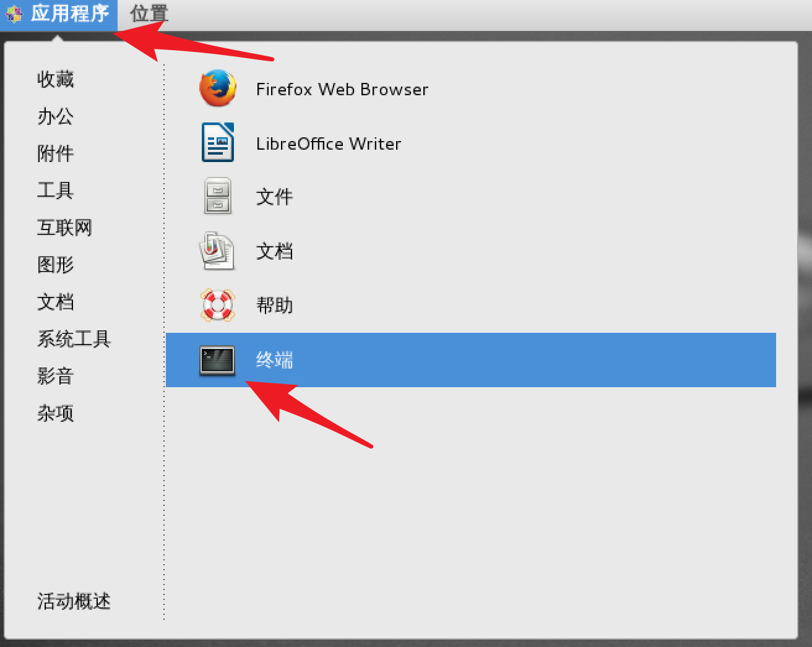Launch the 终端 terminal icon
This screenshot has height=647, width=812.
coord(217,360)
